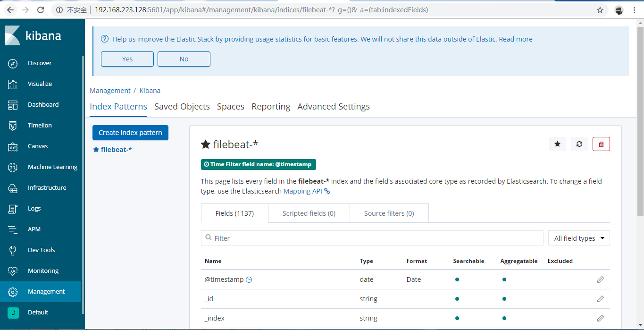Click Yes to share usage statistics
Screen dimensions: 644x330
click(x=127, y=59)
